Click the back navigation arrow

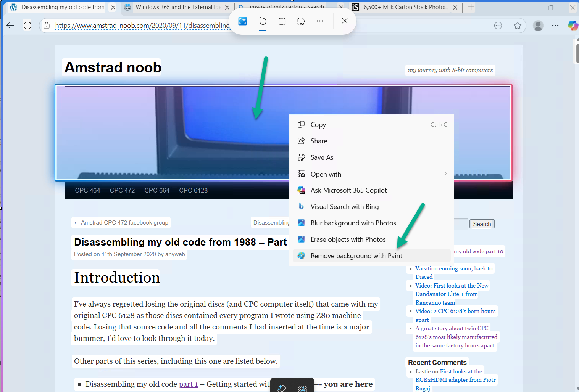(10, 25)
